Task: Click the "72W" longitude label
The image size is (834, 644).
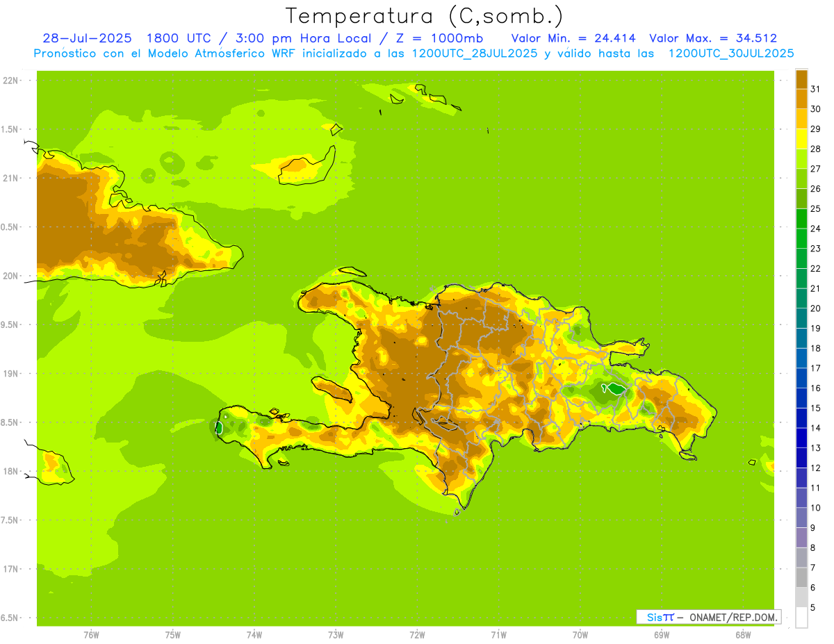Action: (417, 635)
